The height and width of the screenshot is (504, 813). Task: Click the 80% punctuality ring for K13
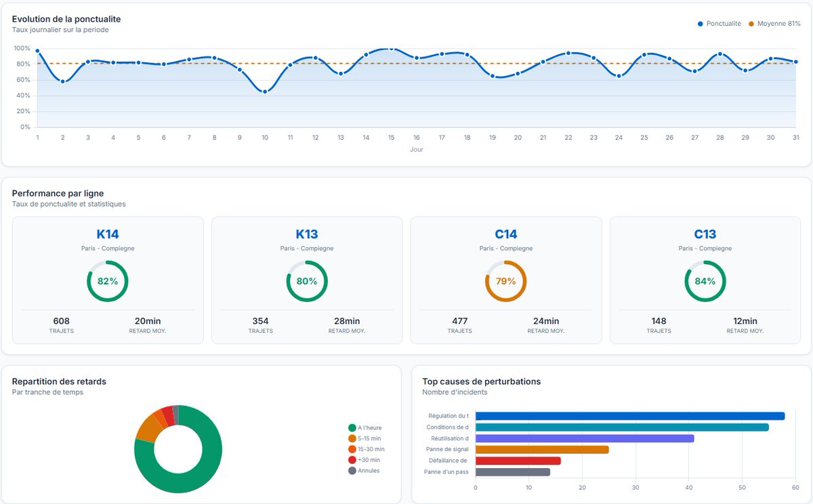[x=307, y=281]
